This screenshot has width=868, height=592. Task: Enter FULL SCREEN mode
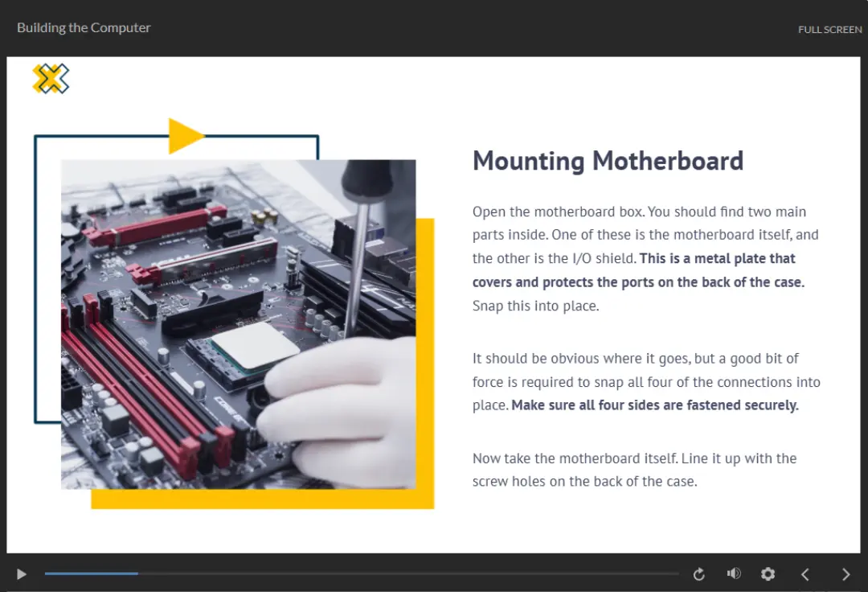[x=829, y=30]
